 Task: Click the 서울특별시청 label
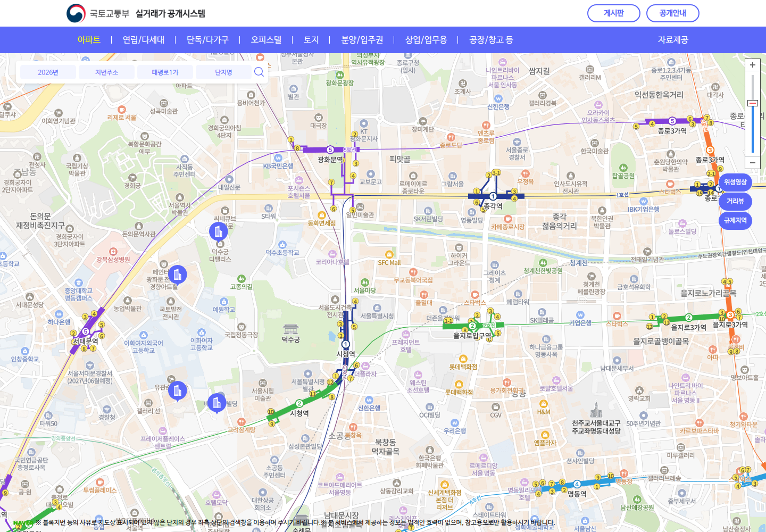(x=377, y=316)
